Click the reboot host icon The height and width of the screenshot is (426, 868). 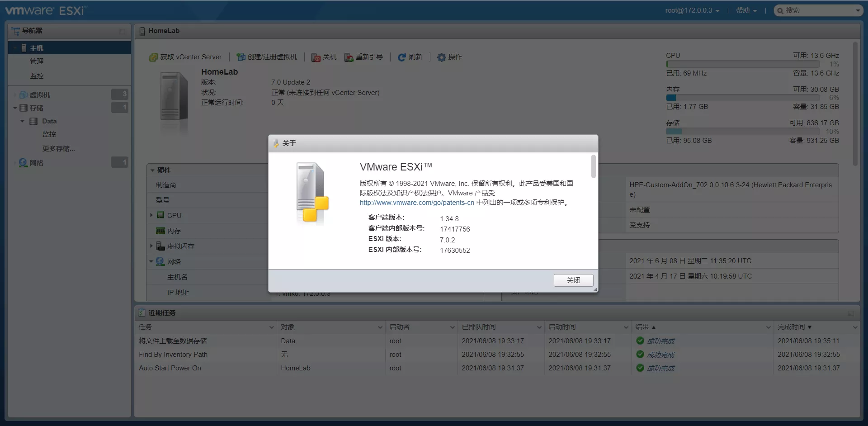point(349,57)
